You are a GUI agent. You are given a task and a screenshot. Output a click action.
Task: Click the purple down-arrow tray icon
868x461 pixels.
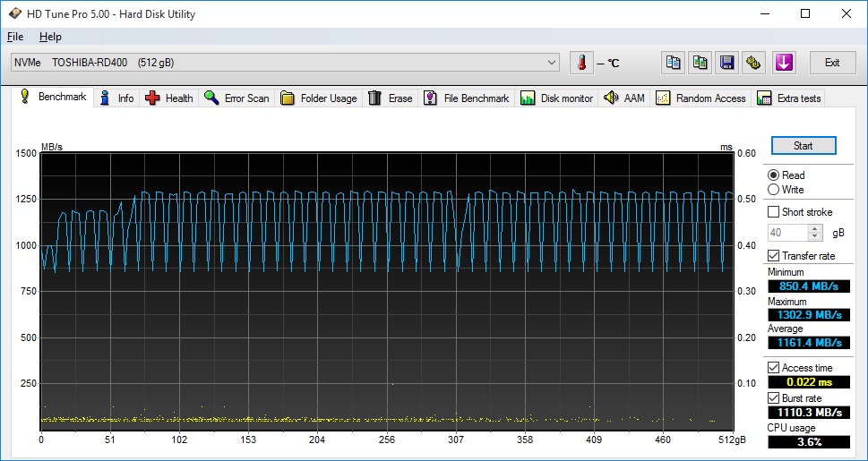click(x=784, y=63)
